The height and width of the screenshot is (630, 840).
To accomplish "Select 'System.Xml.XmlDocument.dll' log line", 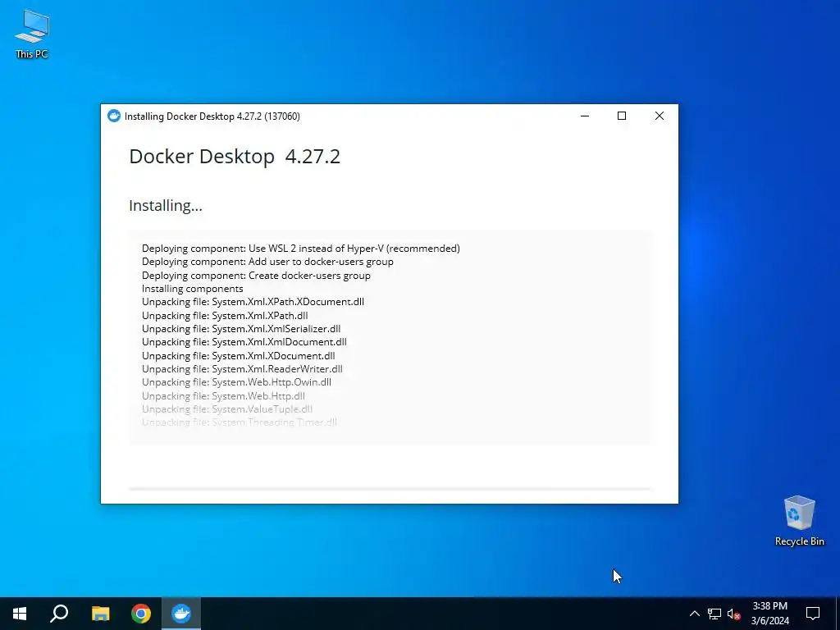I will (244, 342).
